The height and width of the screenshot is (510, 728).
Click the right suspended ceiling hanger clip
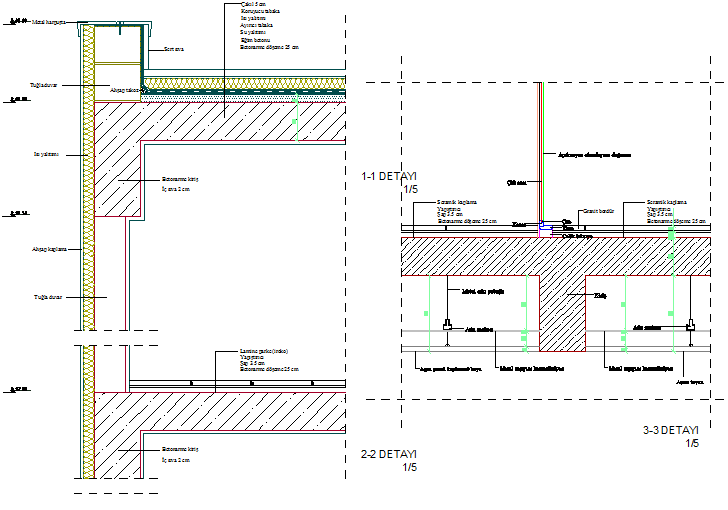(x=690, y=324)
